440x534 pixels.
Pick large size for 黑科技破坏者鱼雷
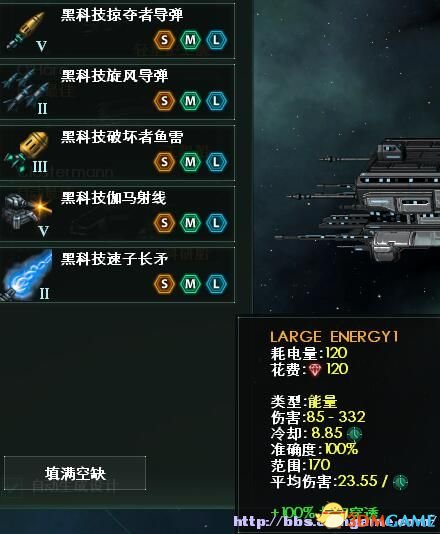click(216, 162)
